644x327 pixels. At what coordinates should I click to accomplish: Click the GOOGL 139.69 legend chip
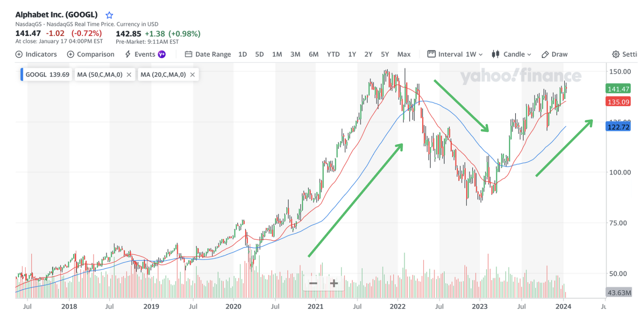47,74
